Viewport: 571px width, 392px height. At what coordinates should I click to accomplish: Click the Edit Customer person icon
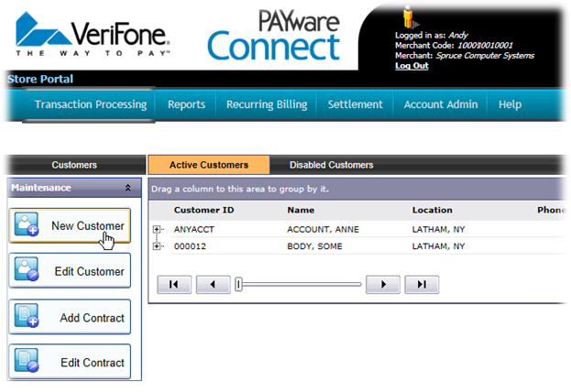pos(27,269)
